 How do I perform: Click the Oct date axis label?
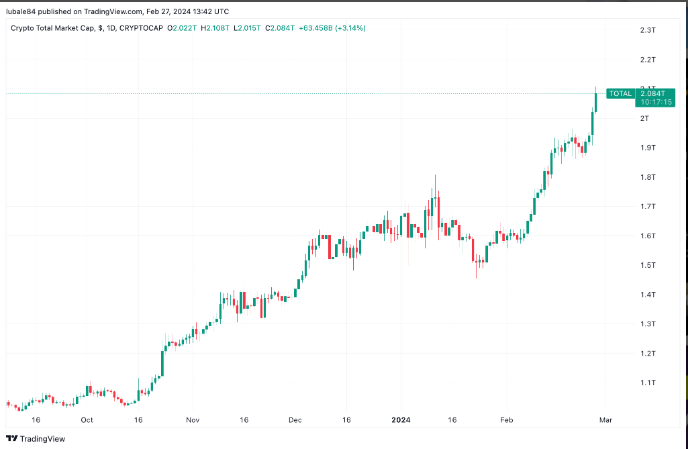tap(87, 420)
